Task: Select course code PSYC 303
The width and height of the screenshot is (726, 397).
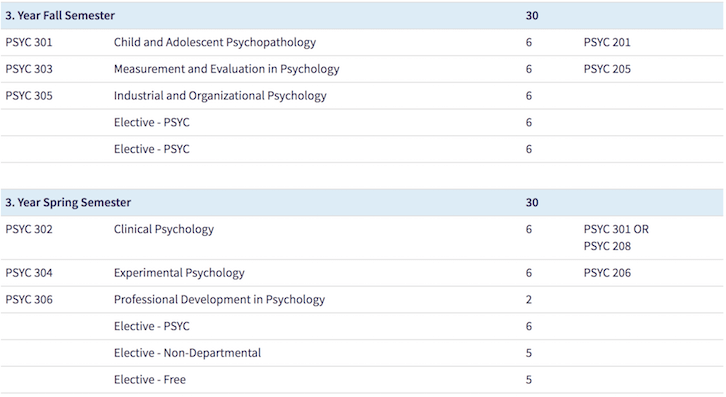Action: (29, 69)
